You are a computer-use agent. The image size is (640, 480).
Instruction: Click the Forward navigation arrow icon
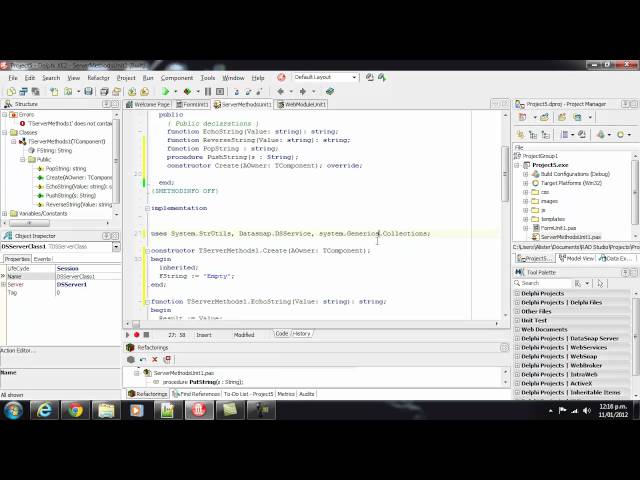click(303, 91)
